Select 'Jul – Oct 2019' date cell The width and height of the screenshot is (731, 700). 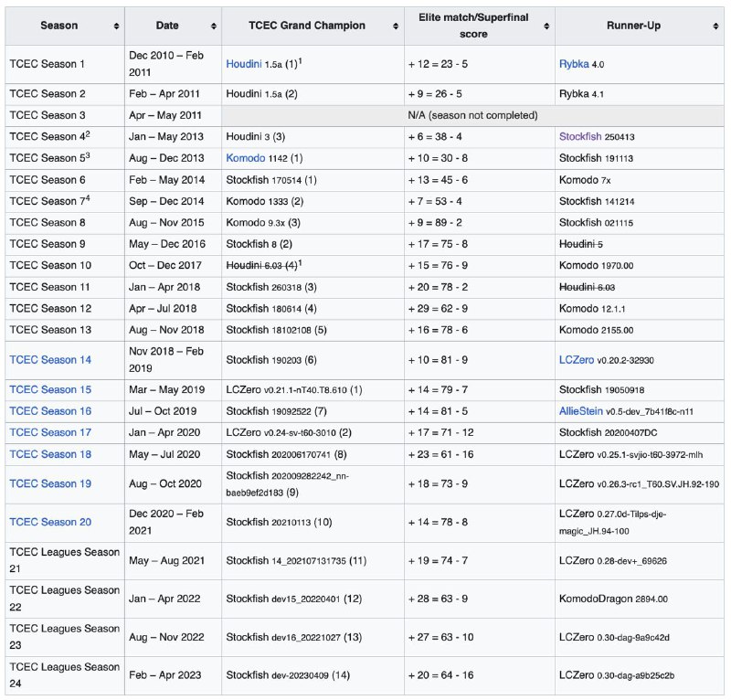point(173,411)
